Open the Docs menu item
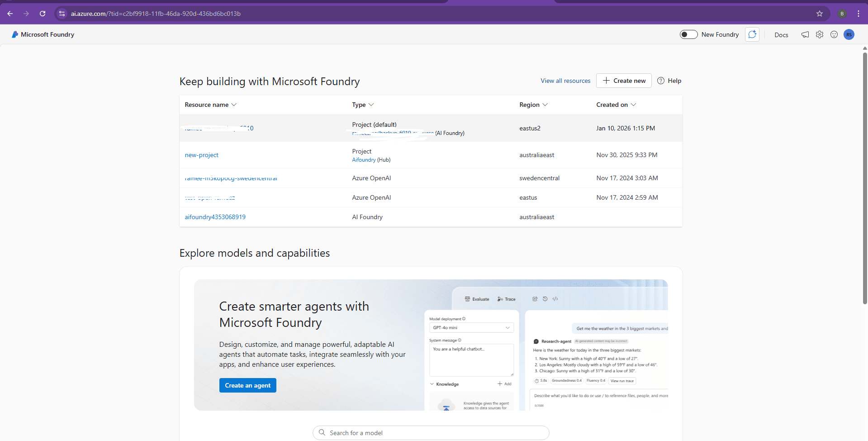 [x=781, y=35]
